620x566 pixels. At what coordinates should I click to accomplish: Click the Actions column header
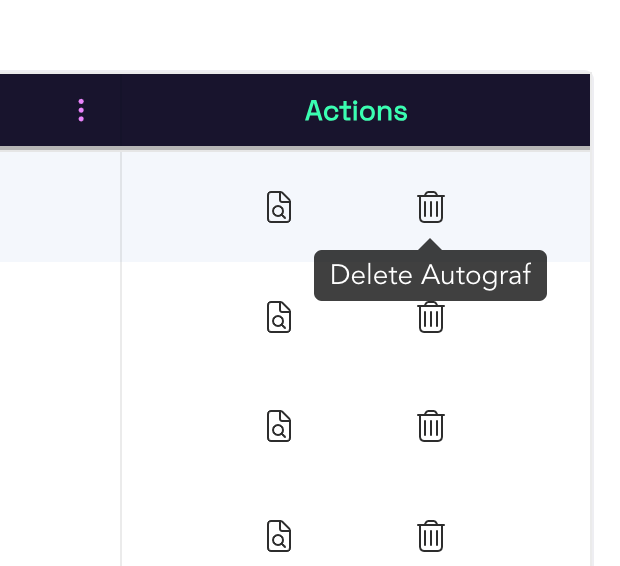click(356, 111)
